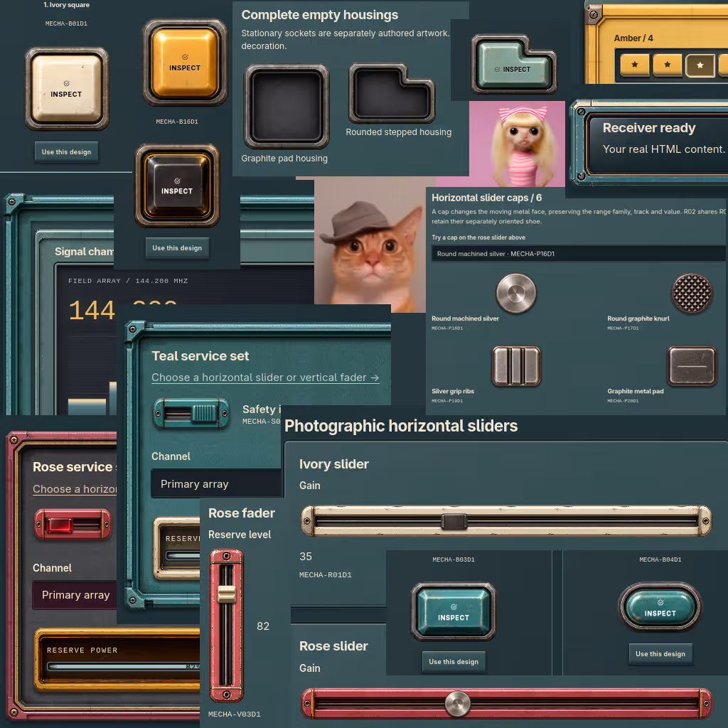Click the Rose fader Reserve level handle
The width and height of the screenshot is (728, 728).
pos(227,594)
